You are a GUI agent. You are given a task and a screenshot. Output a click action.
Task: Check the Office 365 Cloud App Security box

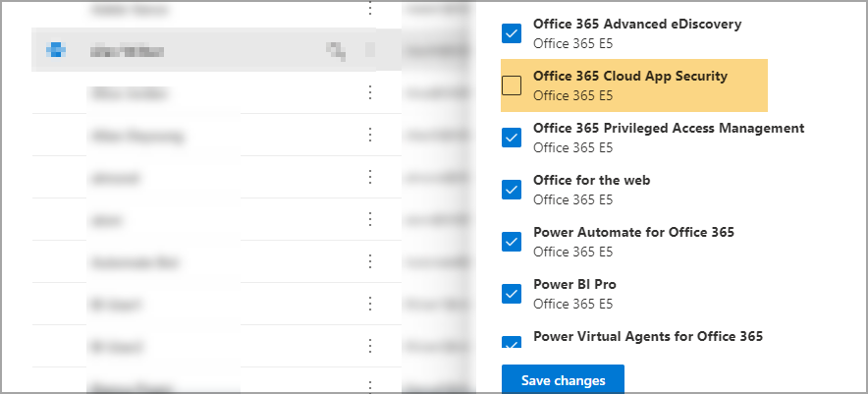512,85
